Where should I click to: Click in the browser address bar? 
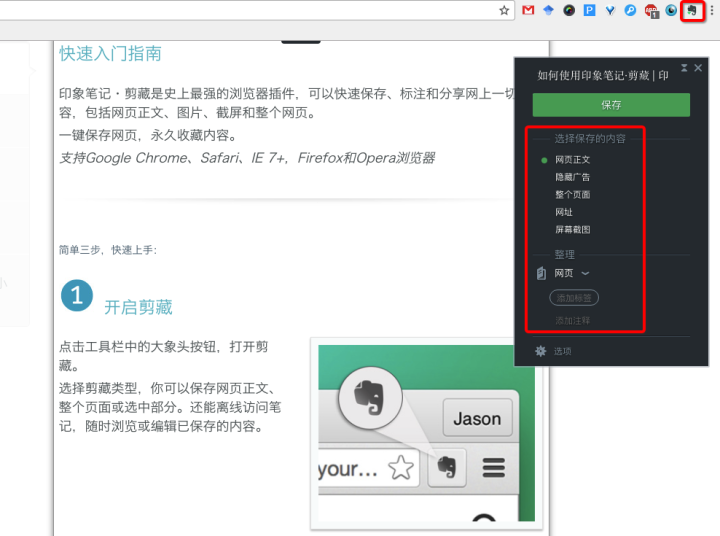pyautogui.click(x=248, y=10)
